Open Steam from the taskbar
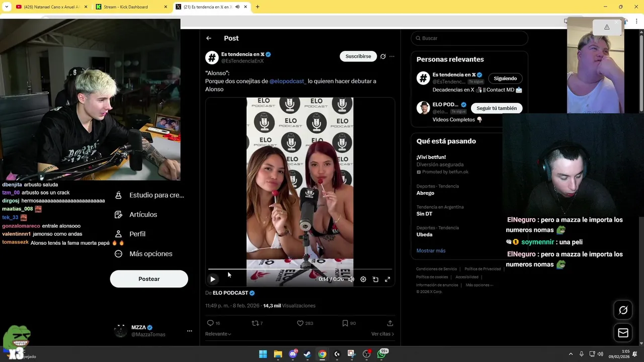This screenshot has height=362, width=644. point(307,354)
